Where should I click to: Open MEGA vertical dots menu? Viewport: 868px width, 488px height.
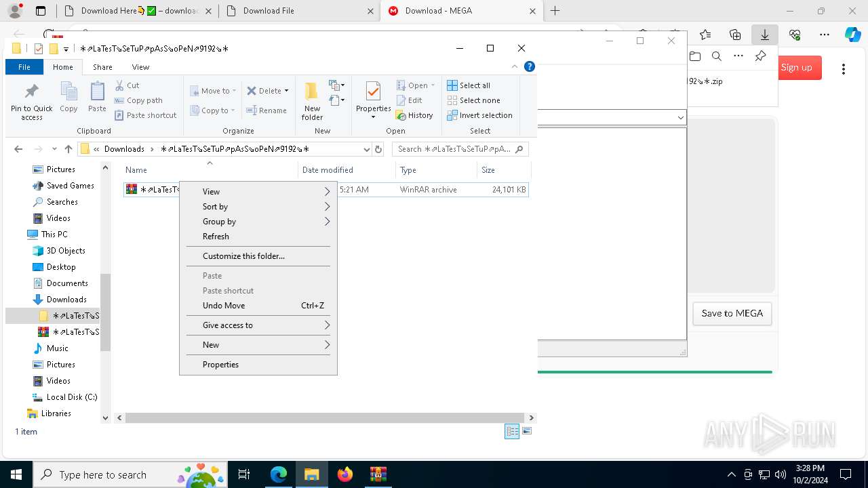(x=844, y=68)
